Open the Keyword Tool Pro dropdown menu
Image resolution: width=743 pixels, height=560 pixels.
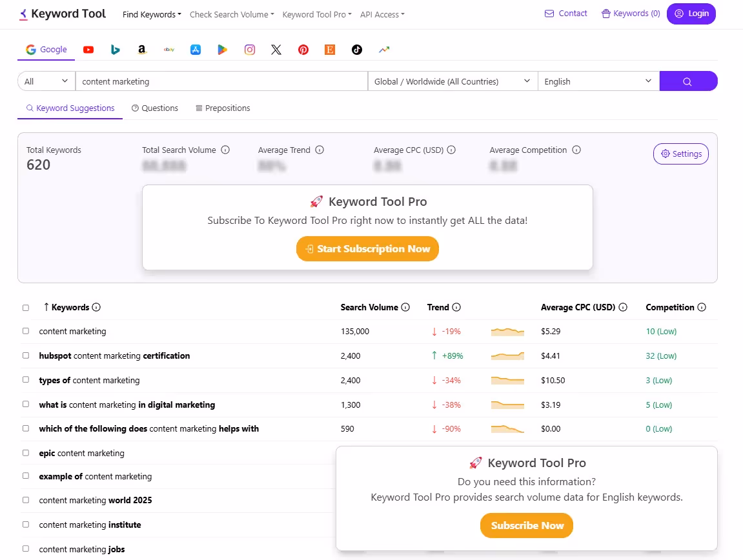(x=317, y=15)
